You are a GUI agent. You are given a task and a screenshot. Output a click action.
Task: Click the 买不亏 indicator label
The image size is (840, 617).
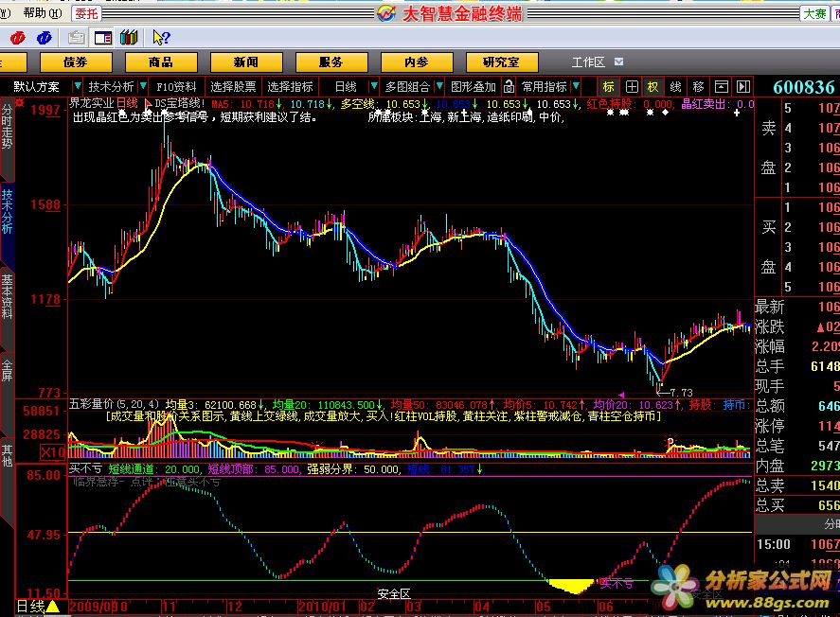click(x=85, y=469)
